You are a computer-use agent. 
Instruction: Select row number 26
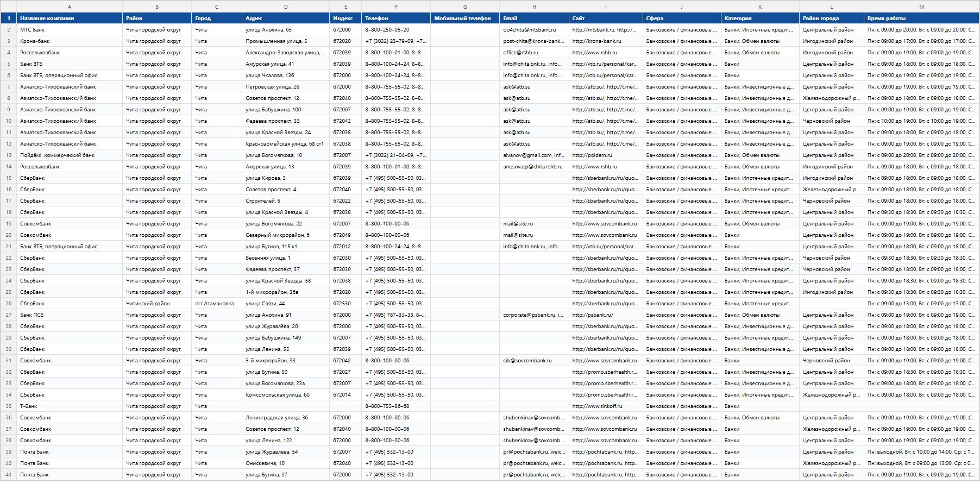[9, 304]
